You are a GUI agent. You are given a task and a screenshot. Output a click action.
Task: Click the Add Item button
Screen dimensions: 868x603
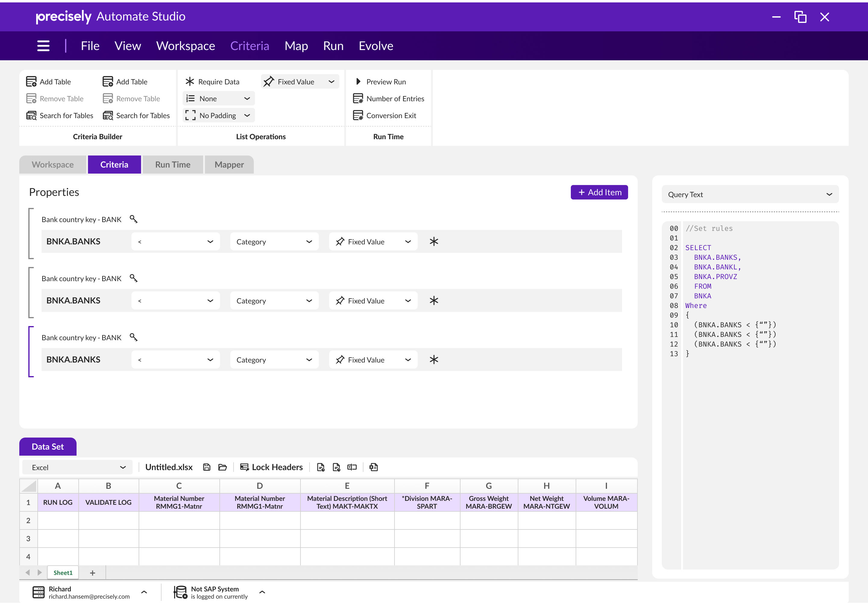point(599,192)
